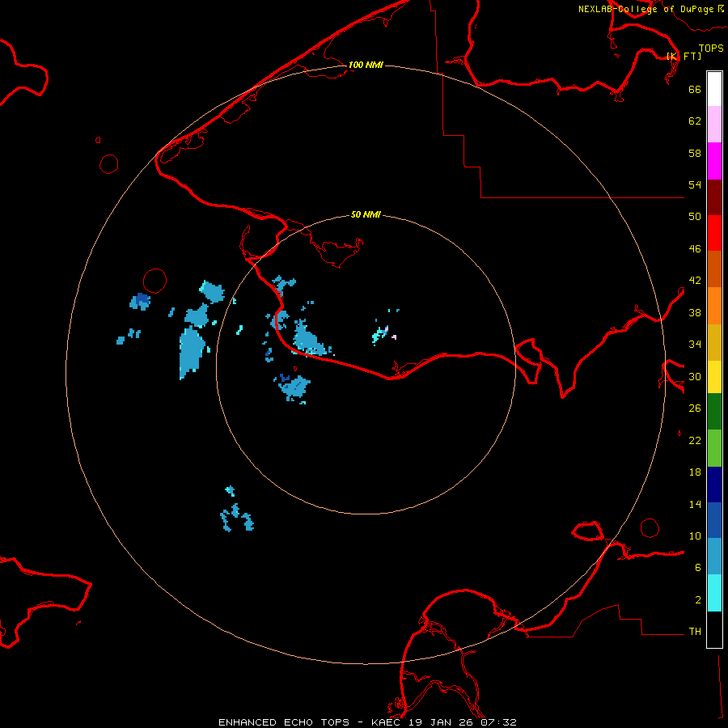The width and height of the screenshot is (728, 728).
Task: Click the legend value 38
Action: [695, 312]
